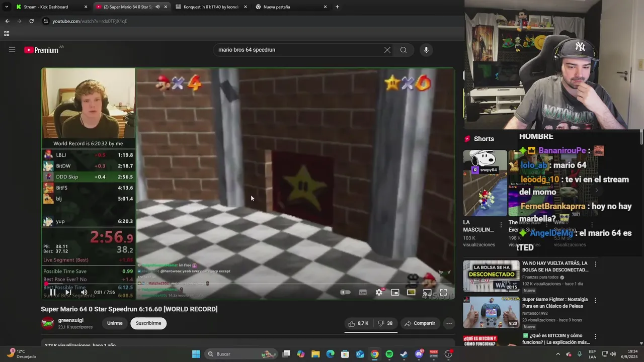This screenshot has width=644, height=362.
Task: Open the 12°C Despejado weather widget
Action: tap(21, 354)
